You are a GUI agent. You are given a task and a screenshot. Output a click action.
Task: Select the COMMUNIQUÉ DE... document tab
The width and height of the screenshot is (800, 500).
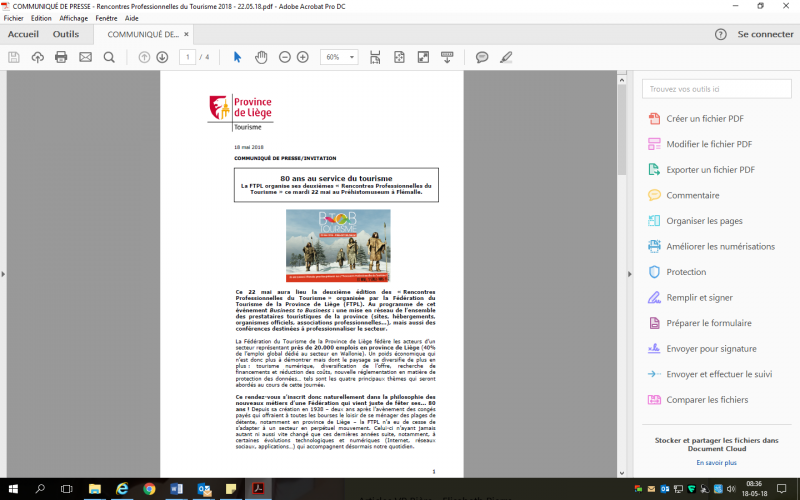pyautogui.click(x=143, y=34)
